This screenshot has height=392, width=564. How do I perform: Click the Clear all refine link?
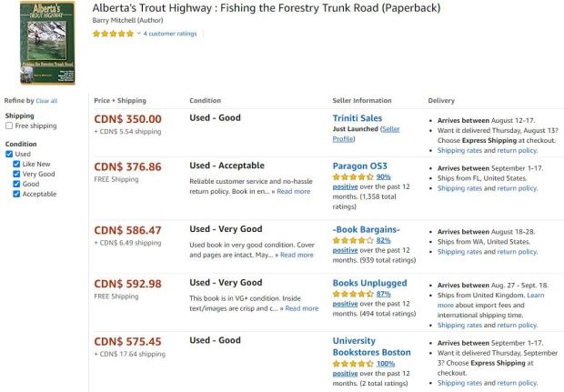(46, 101)
